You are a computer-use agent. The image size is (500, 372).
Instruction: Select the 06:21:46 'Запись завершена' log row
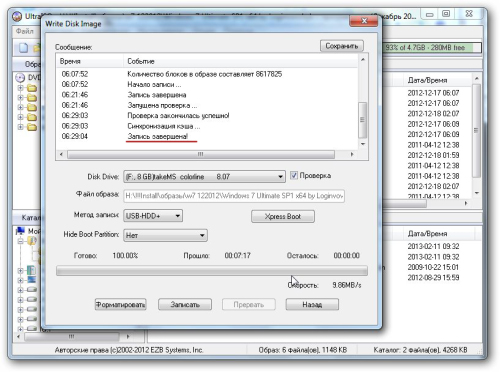coord(207,95)
